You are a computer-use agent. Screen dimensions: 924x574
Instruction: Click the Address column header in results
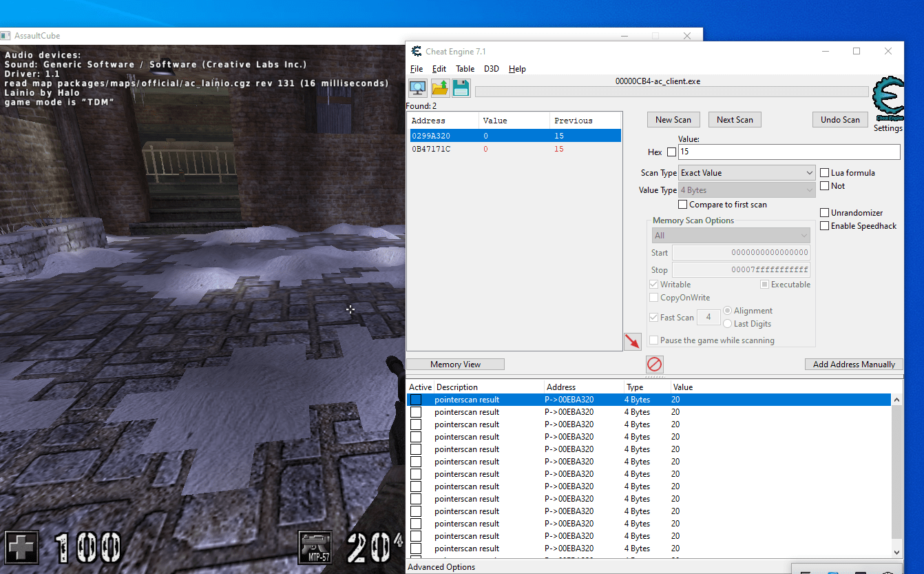click(x=443, y=121)
